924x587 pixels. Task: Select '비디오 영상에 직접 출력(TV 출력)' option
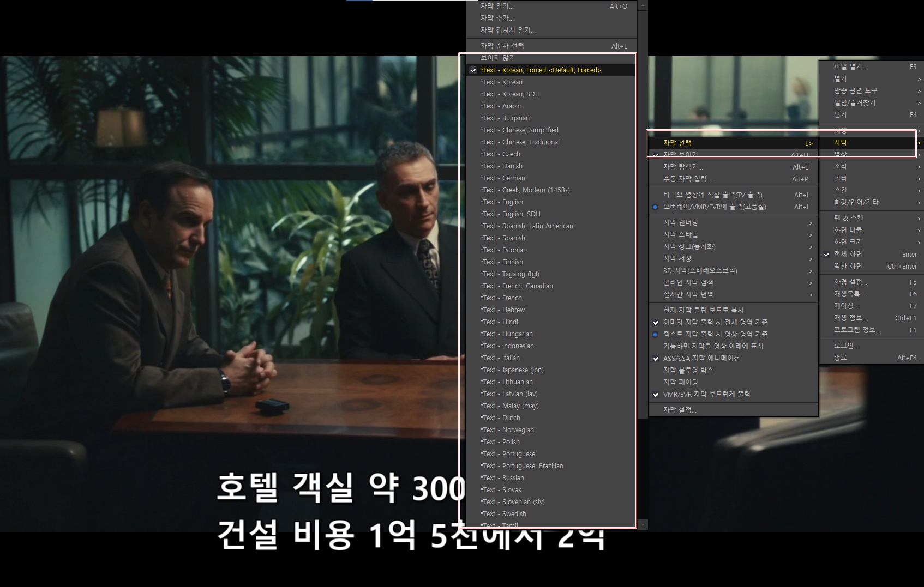733,195
